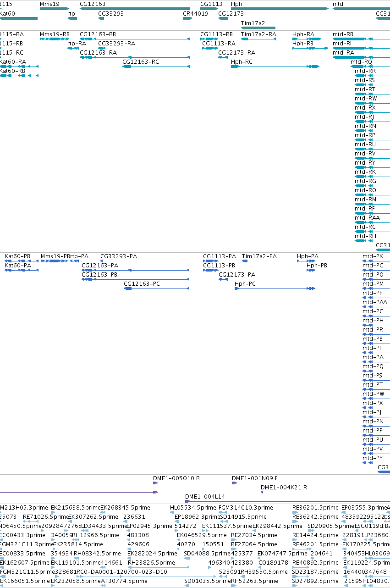Select the Hph gene label
The width and height of the screenshot is (390, 588).
point(236,4)
